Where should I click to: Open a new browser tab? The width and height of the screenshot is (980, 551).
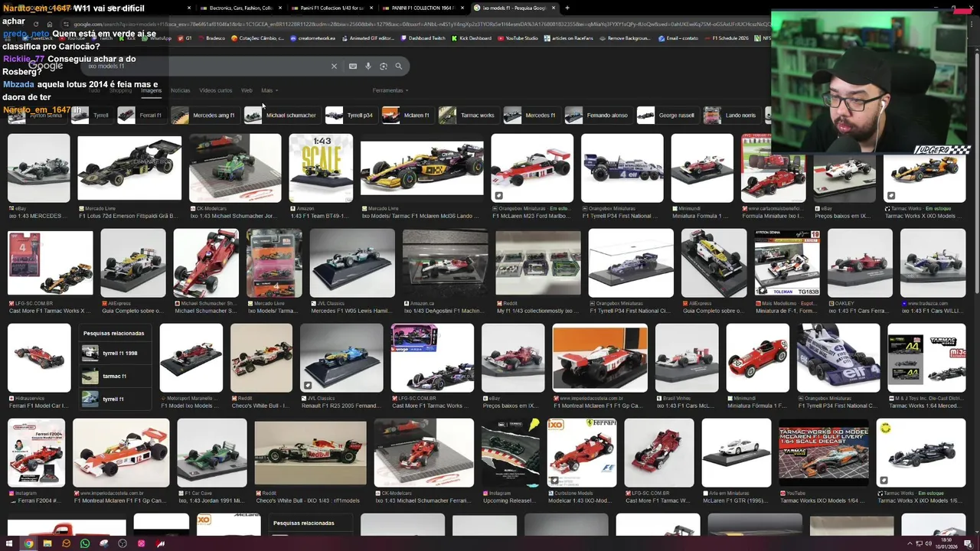tap(567, 8)
